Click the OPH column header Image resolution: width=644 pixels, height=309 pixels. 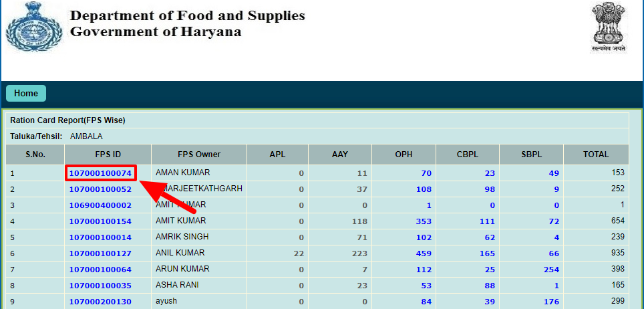[x=404, y=154]
